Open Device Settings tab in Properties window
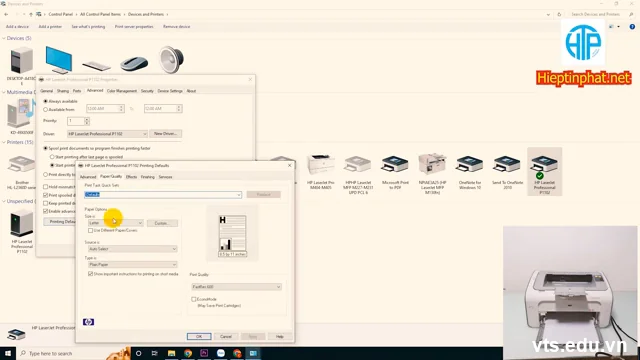Screen dimensions: 640x360 tap(170, 91)
